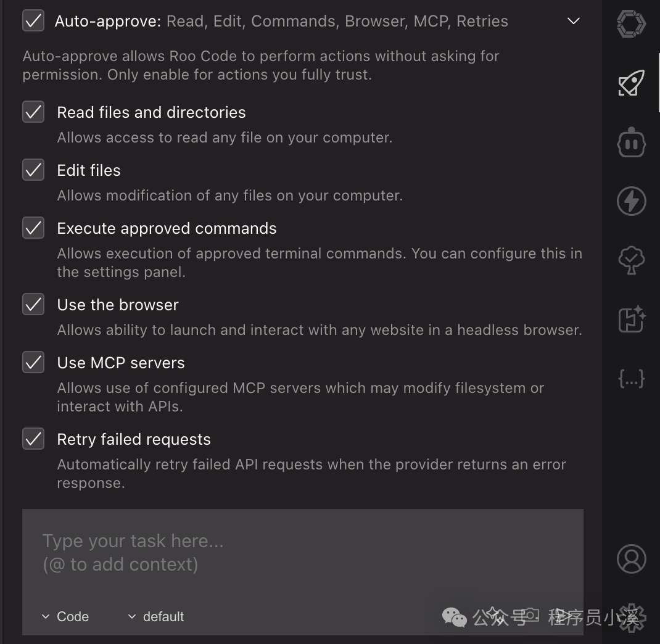Click the hexagon logo icon in the sidebar
This screenshot has height=644, width=660.
(631, 25)
